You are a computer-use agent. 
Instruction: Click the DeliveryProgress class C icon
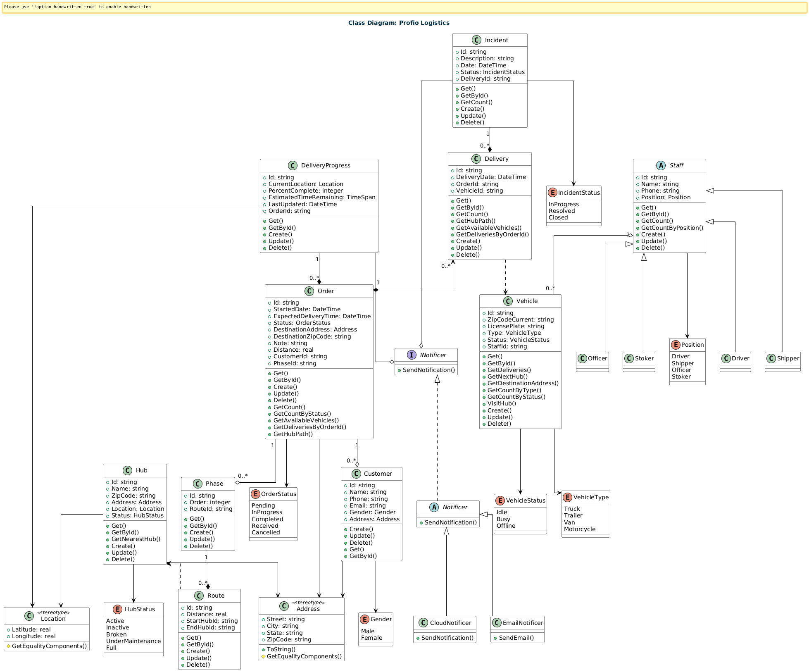pos(293,165)
